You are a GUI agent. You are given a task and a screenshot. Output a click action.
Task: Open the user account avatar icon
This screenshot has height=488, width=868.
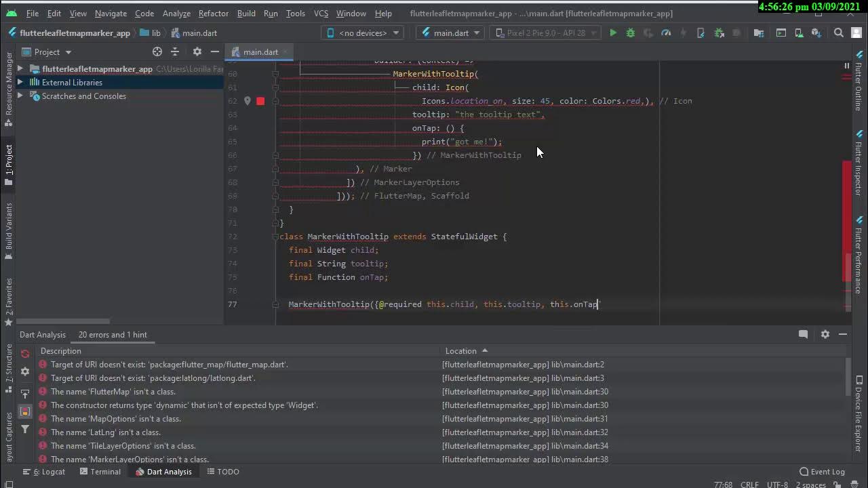pos(856,33)
